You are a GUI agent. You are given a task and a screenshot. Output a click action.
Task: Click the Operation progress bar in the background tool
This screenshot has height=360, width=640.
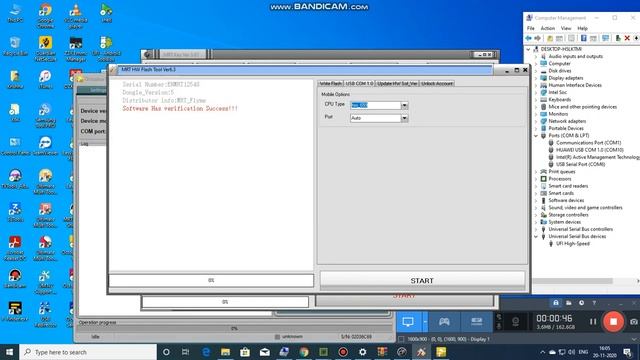[x=234, y=328]
